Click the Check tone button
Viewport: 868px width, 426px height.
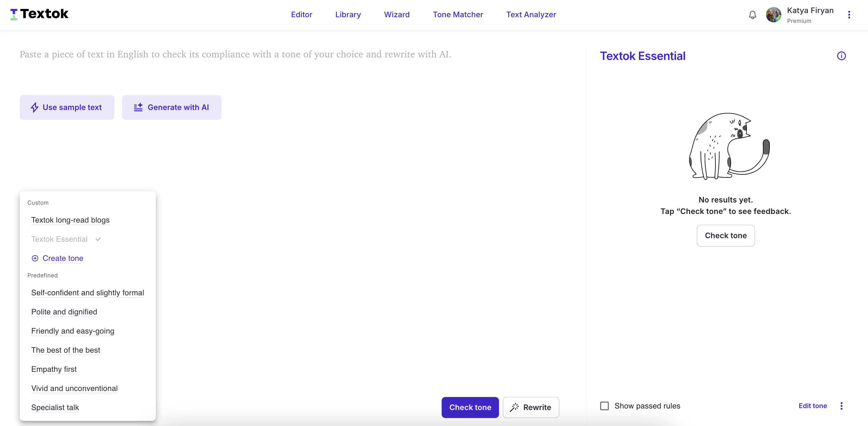coord(470,407)
